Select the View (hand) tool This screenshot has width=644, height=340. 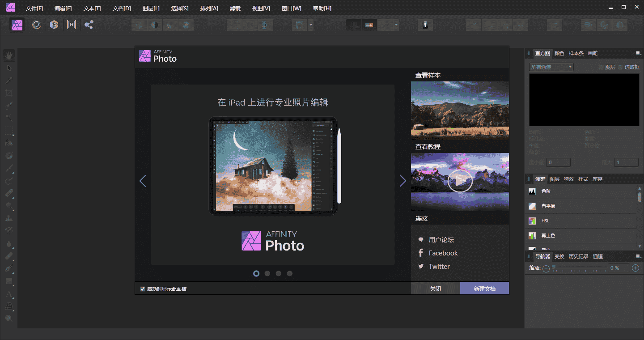click(x=8, y=55)
